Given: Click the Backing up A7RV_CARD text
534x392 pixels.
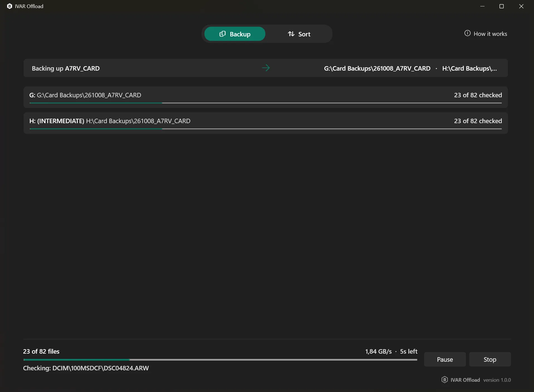Looking at the screenshot, I should coord(66,68).
